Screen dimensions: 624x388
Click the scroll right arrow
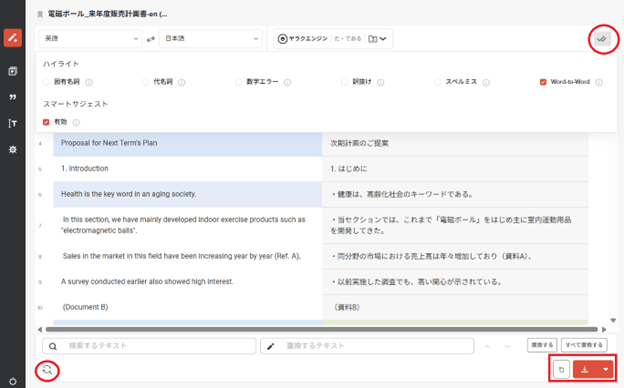point(604,330)
